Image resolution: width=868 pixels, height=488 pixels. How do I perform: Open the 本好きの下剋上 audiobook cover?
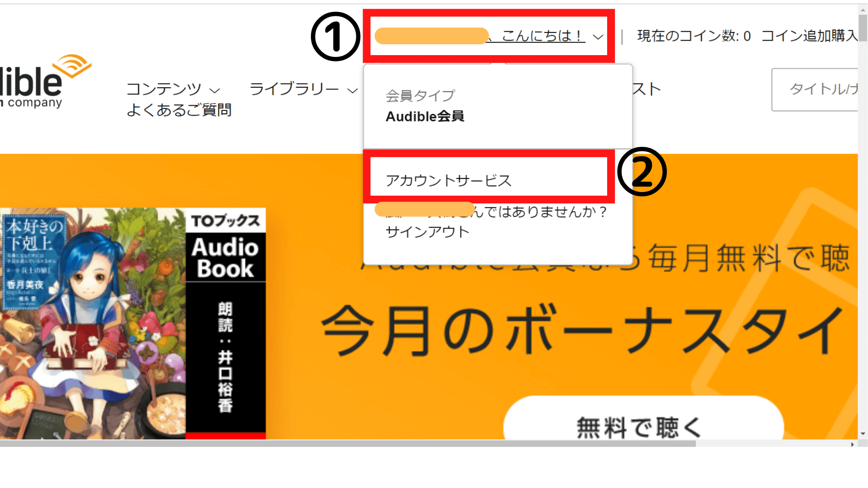[93, 323]
